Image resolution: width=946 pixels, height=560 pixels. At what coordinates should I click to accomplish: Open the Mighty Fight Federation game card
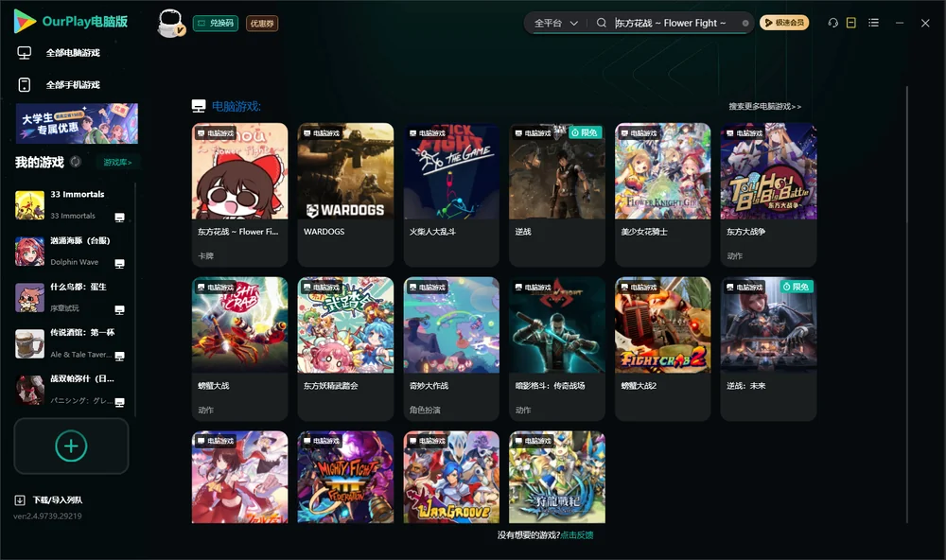[x=345, y=477]
